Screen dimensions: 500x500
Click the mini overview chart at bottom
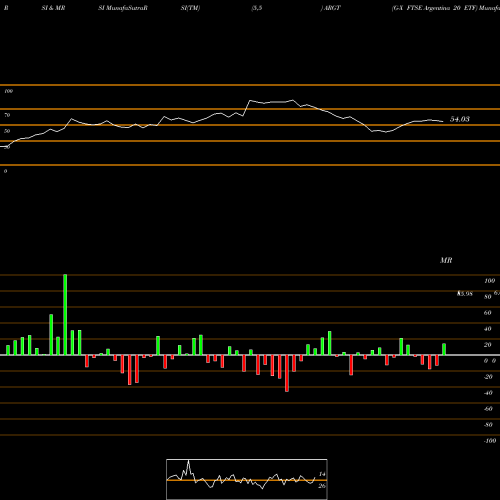(247, 479)
